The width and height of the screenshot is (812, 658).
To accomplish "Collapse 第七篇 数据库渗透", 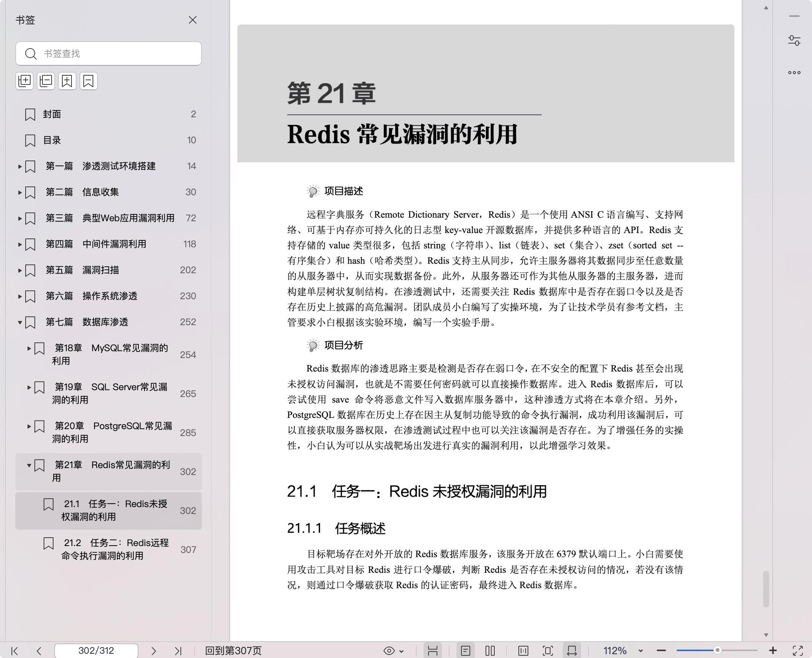I will pyautogui.click(x=19, y=322).
